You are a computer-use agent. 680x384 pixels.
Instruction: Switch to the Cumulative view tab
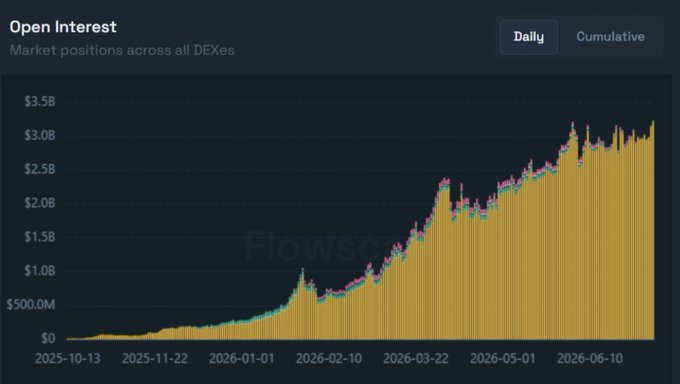point(610,37)
